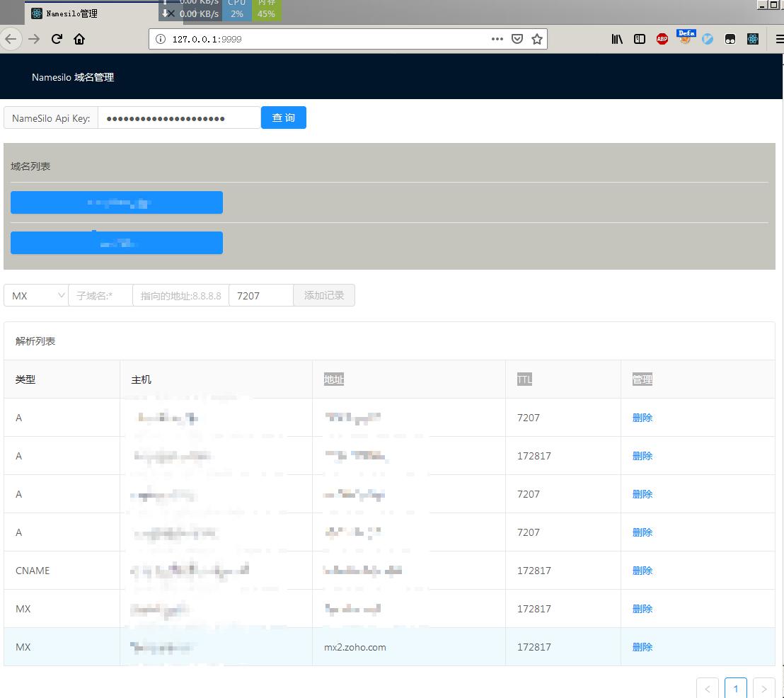This screenshot has width=784, height=698.
Task: Click the Namesilo 域名管理 header title
Action: (73, 77)
